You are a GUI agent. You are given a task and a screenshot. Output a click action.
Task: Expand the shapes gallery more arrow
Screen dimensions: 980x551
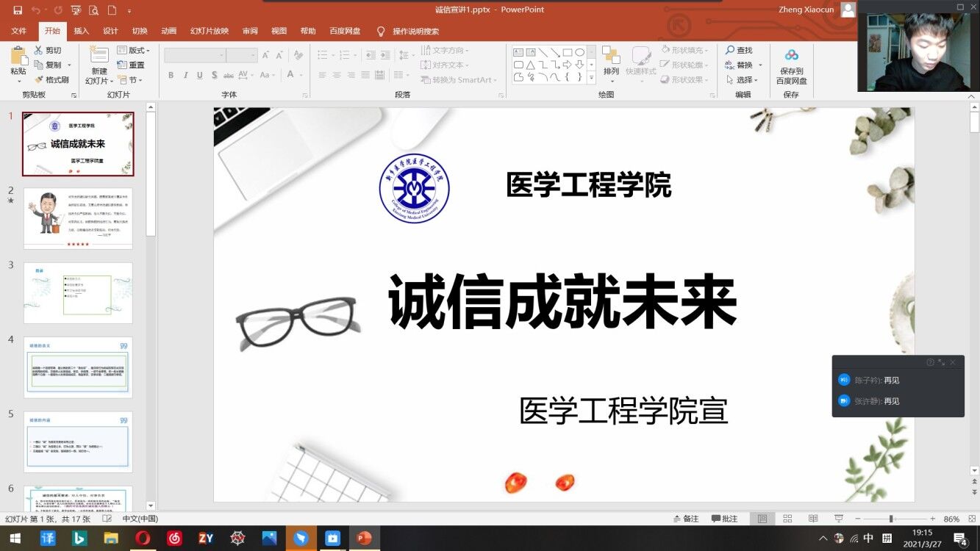(x=591, y=77)
